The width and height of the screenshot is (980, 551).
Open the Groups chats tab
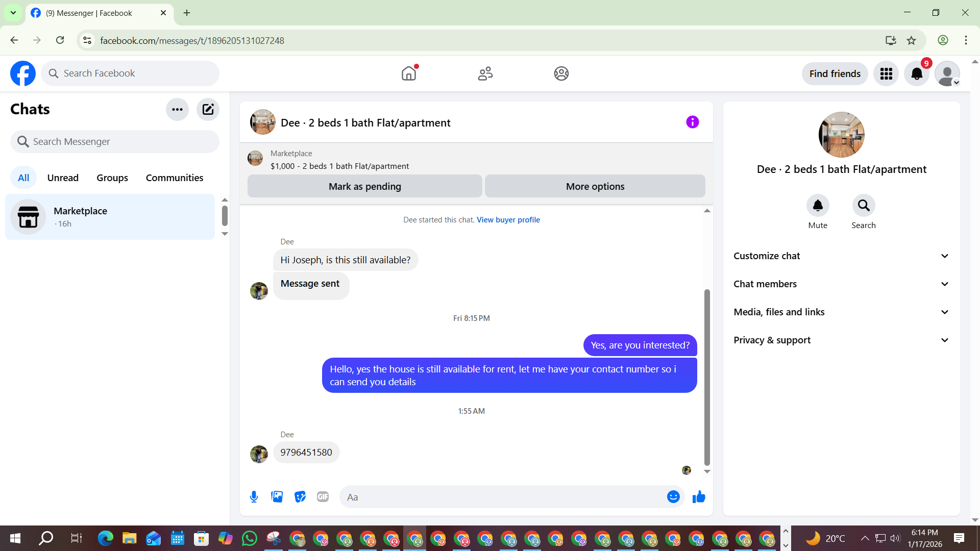112,178
